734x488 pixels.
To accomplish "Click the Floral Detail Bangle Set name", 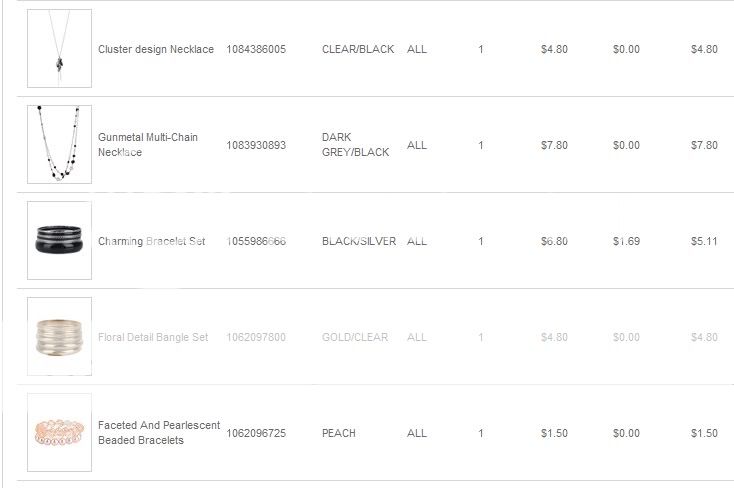I will (153, 337).
